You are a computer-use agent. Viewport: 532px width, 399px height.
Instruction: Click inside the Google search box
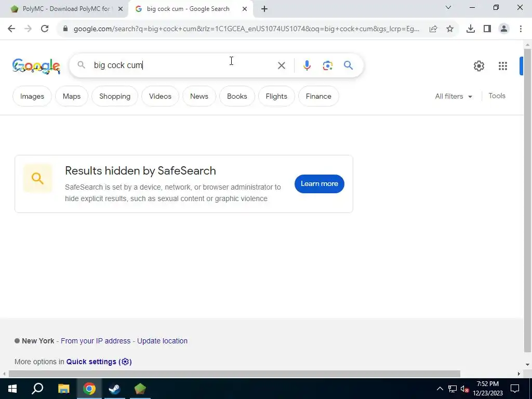[183, 65]
